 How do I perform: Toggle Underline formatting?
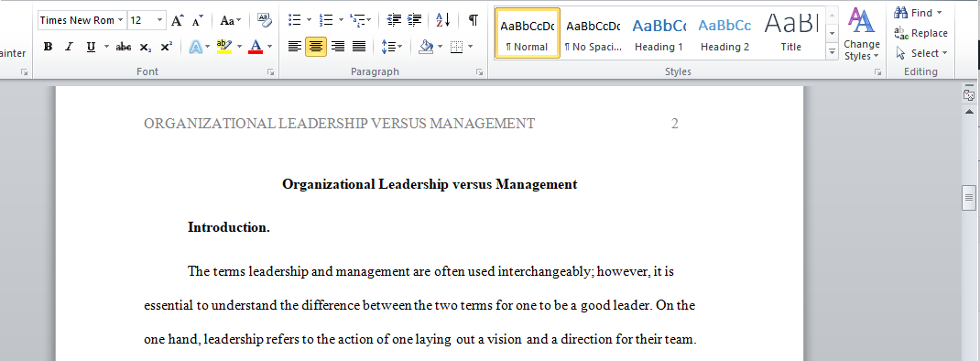point(91,47)
